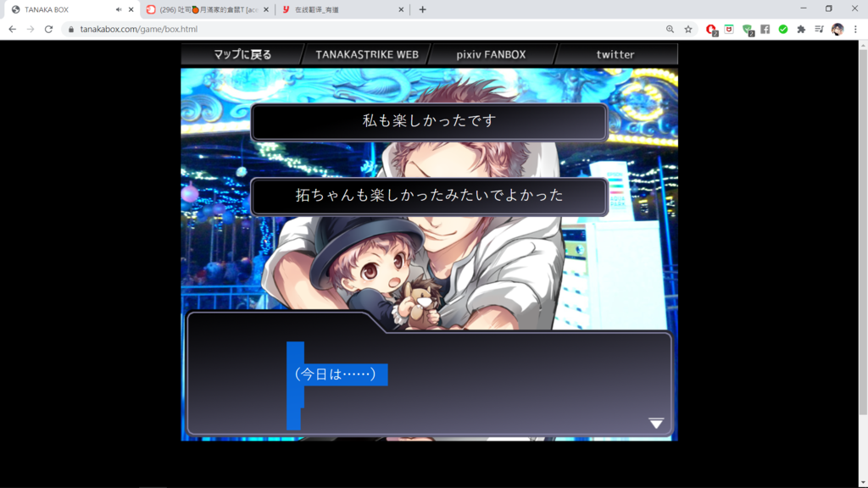Mute the TANAKA BOX tab audio
868x488 pixels.
tap(119, 9)
